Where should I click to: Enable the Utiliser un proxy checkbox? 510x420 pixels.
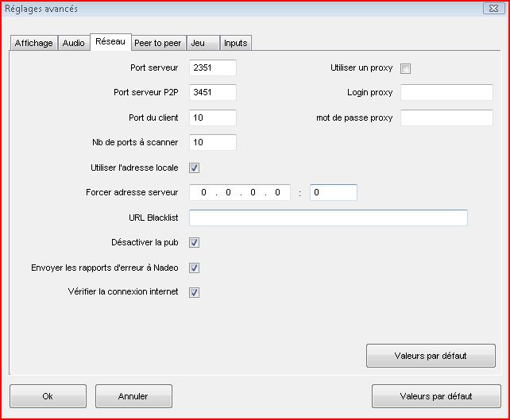point(405,68)
